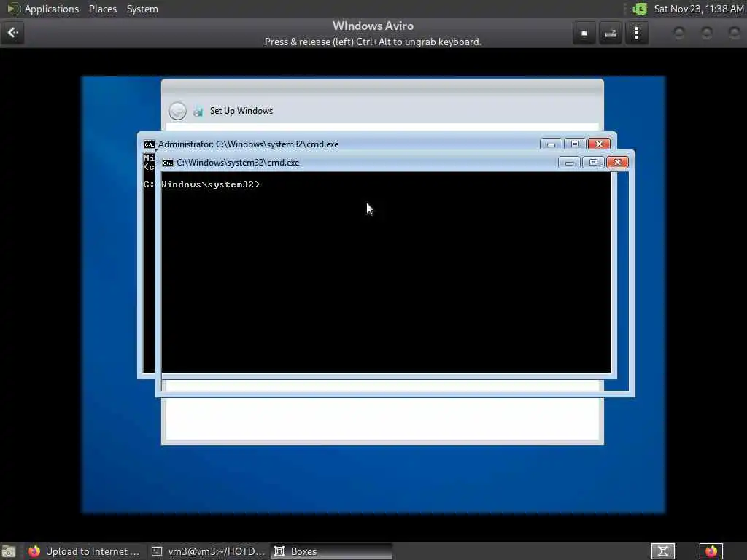This screenshot has width=747, height=560.
Task: Click the Administrator cmd.exe title icon
Action: (149, 144)
